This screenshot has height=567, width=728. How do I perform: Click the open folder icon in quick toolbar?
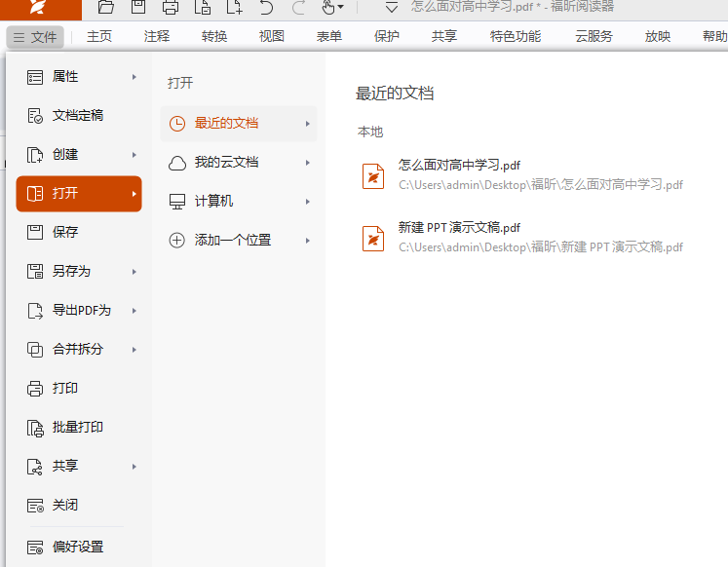pos(106,7)
